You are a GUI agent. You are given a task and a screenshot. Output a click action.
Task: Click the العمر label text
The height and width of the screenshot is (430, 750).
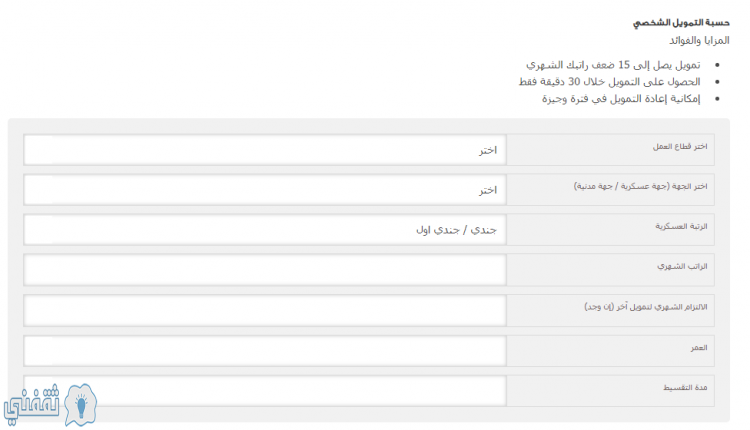(699, 348)
